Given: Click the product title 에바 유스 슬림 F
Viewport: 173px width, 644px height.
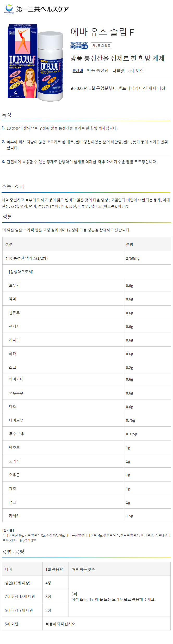Looking at the screenshot, I should click(102, 32).
